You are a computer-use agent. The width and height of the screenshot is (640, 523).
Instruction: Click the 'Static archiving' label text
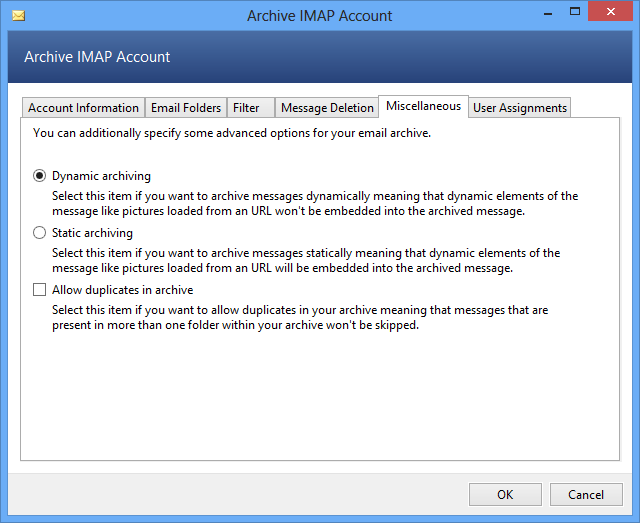[92, 233]
